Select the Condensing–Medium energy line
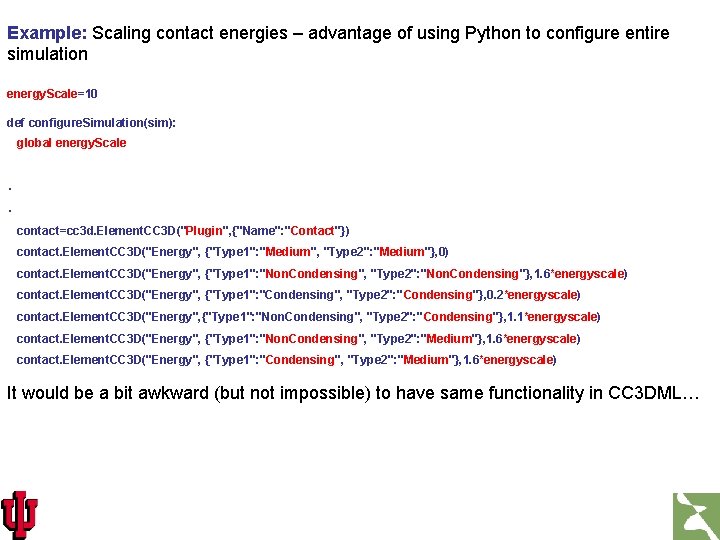 (x=286, y=360)
